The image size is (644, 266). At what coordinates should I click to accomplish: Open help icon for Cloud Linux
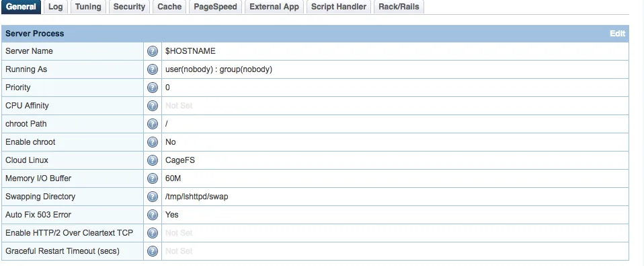(153, 160)
